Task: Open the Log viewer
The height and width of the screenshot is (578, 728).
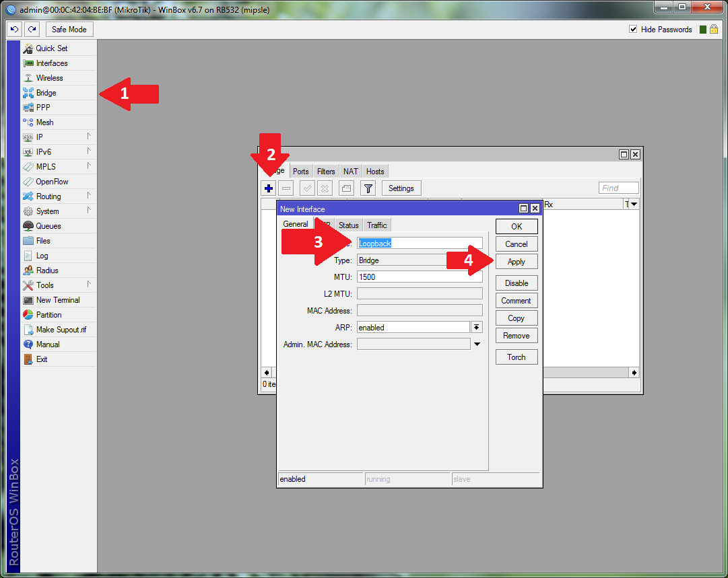Action: 59,256
